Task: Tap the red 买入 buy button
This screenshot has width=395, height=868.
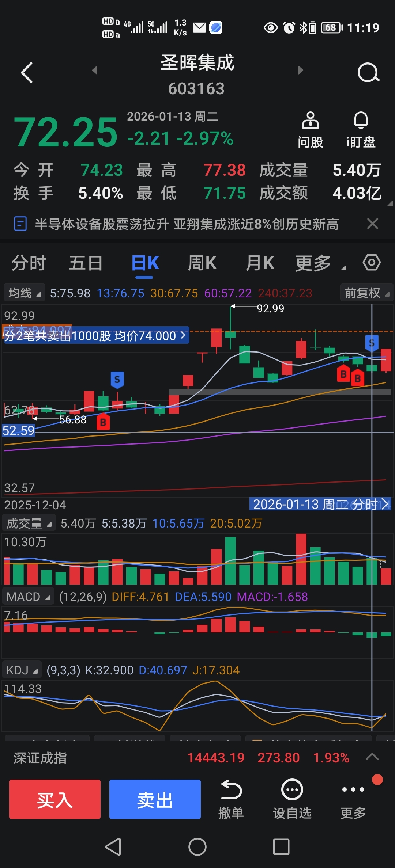Action: (x=55, y=799)
